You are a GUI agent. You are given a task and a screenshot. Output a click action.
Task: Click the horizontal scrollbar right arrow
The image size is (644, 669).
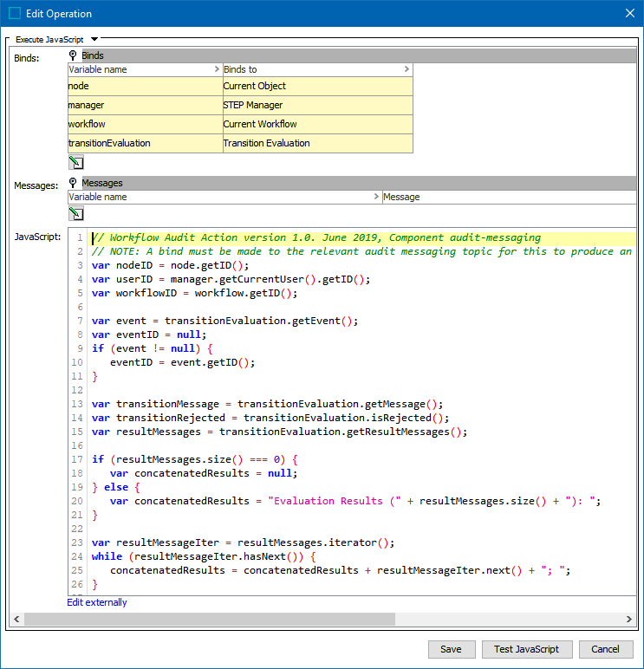coord(628,620)
